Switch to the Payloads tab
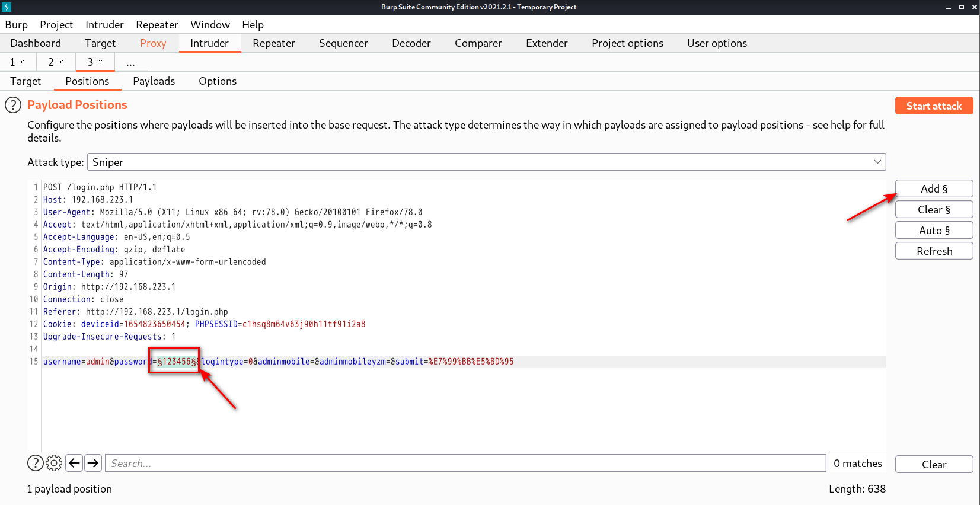Viewport: 980px width, 505px height. point(154,81)
